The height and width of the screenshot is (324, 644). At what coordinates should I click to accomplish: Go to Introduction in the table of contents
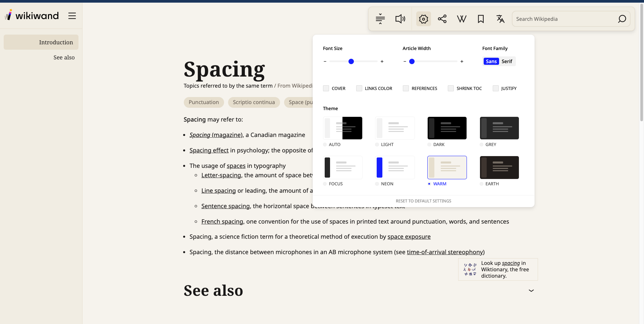click(41, 42)
